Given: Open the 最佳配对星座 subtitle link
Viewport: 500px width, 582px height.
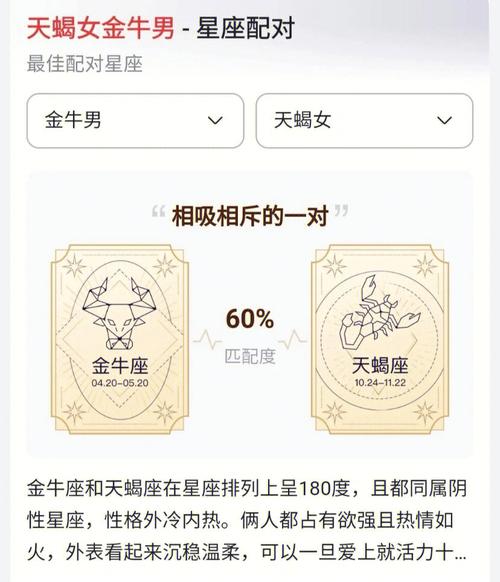Looking at the screenshot, I should tap(85, 64).
